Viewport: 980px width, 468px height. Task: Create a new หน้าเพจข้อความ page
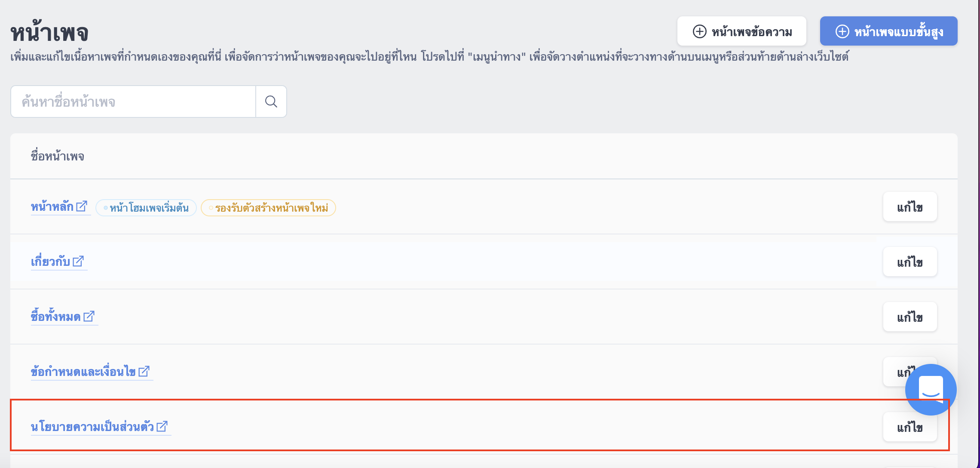pyautogui.click(x=742, y=31)
